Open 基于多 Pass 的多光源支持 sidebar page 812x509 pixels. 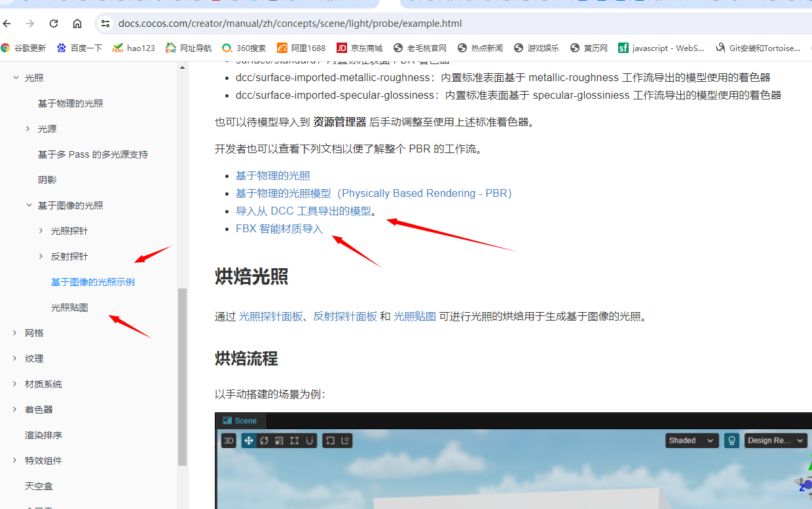tap(93, 154)
